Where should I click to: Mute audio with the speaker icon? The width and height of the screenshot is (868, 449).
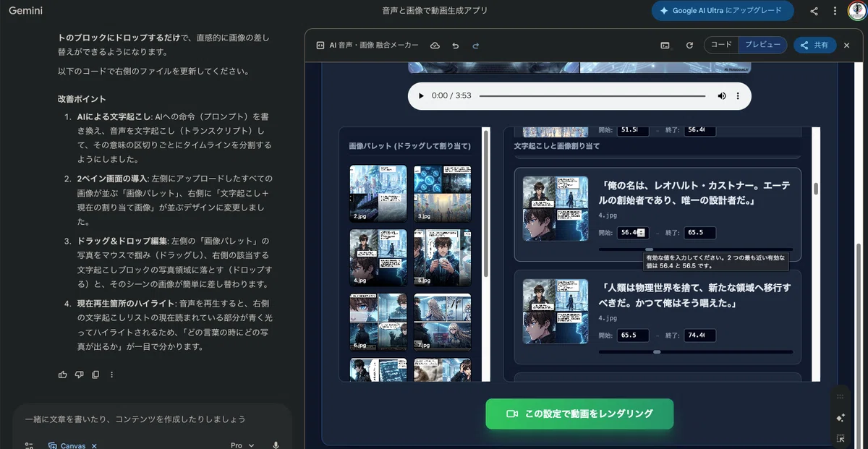click(721, 96)
